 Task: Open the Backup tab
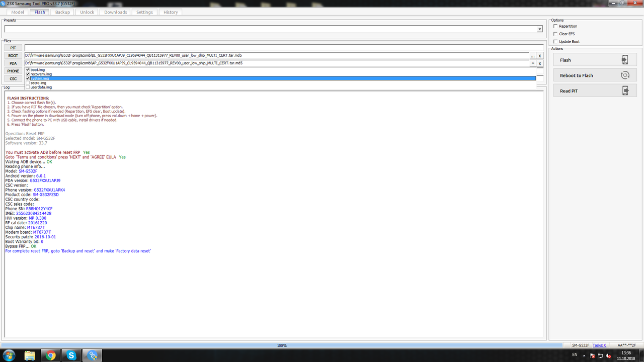point(62,12)
